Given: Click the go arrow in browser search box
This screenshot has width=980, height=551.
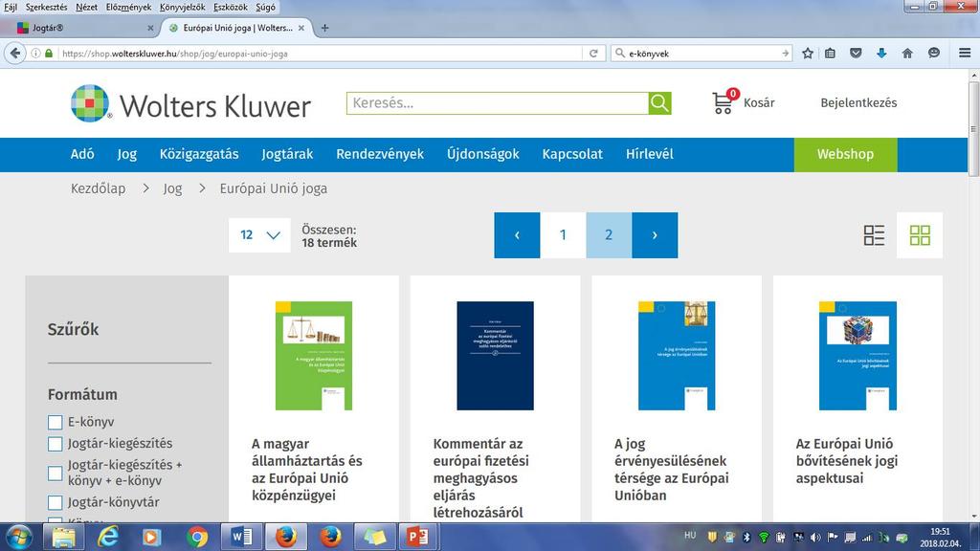Looking at the screenshot, I should (785, 54).
